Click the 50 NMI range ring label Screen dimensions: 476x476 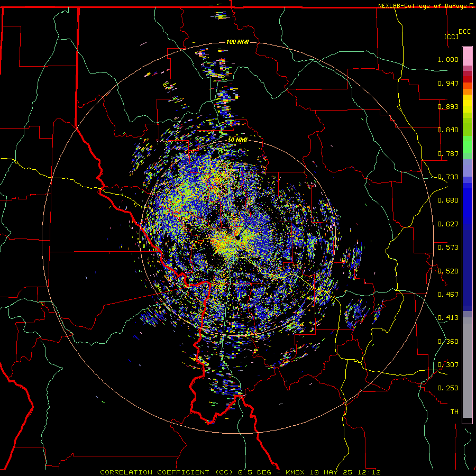click(x=237, y=140)
